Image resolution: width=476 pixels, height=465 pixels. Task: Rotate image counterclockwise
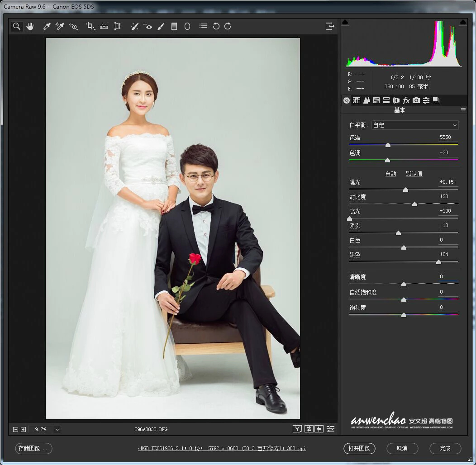[216, 26]
